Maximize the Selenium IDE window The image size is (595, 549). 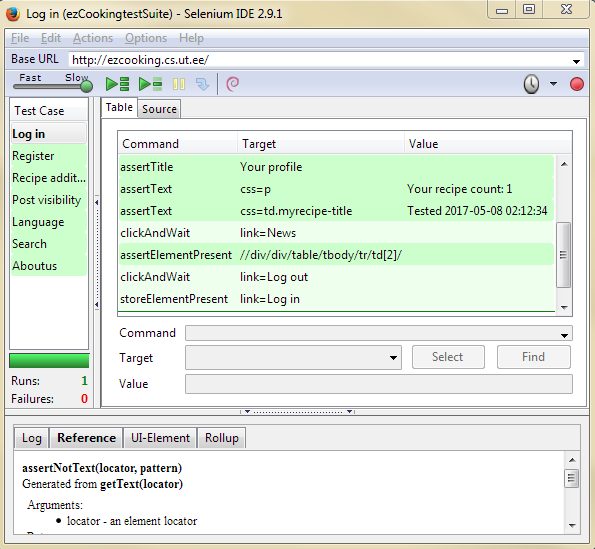(529, 10)
